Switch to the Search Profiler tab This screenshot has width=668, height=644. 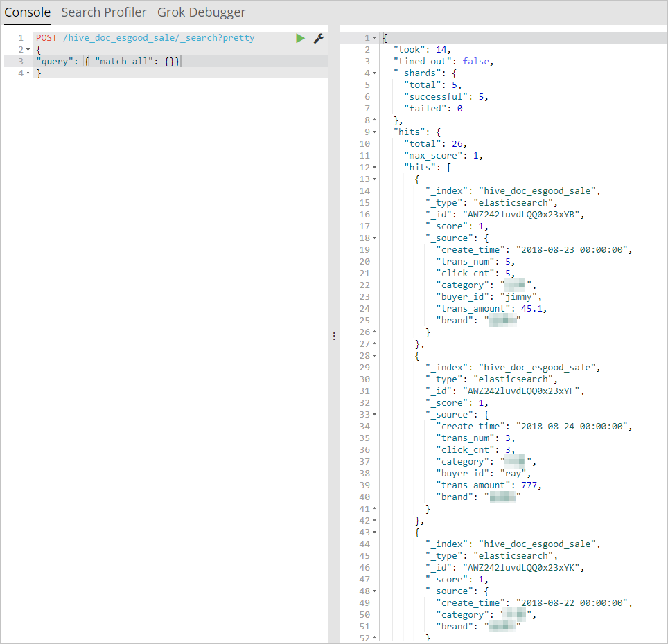(104, 12)
